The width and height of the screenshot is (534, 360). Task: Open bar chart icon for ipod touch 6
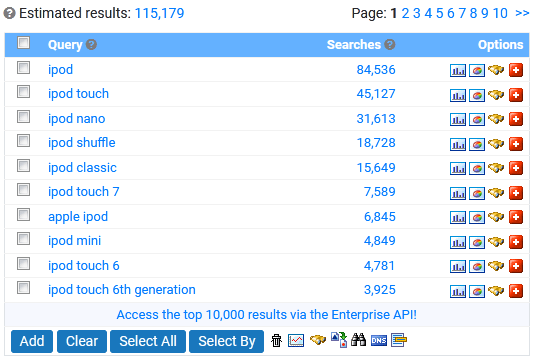tap(458, 266)
